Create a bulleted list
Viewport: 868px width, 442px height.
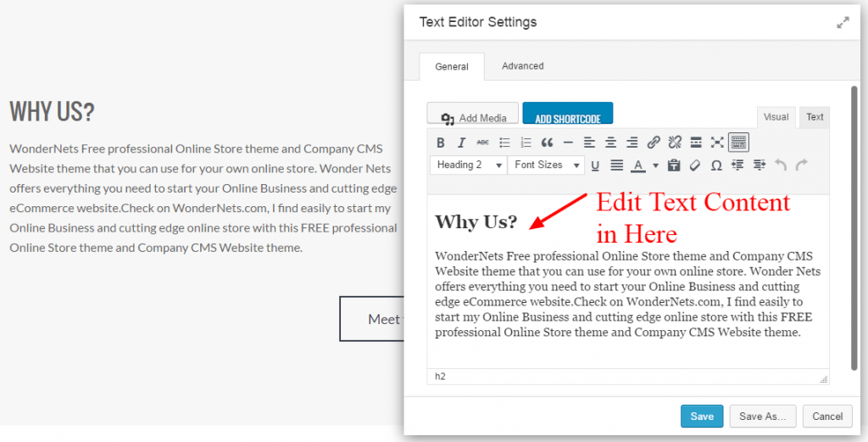[504, 143]
